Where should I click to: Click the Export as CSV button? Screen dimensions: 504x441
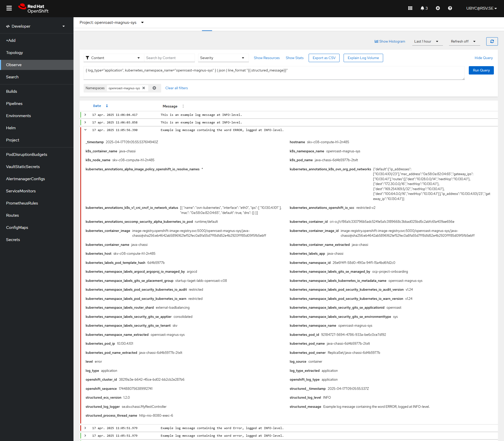pos(324,58)
